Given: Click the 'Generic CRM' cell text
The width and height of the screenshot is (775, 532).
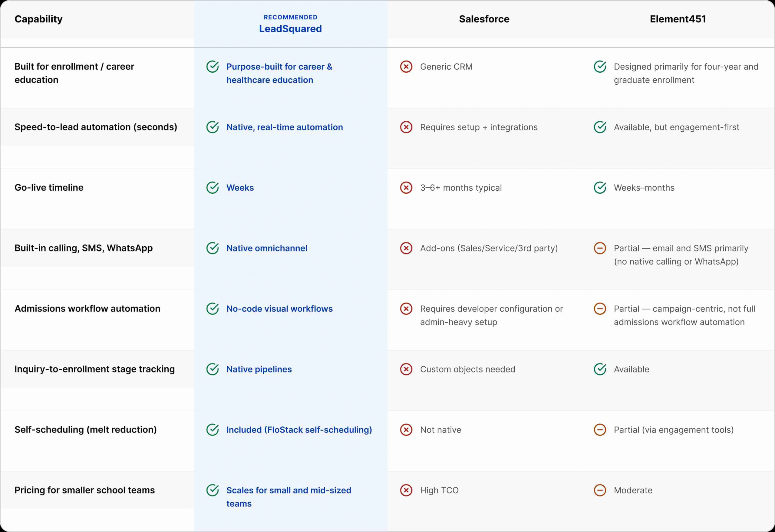Looking at the screenshot, I should (x=446, y=67).
